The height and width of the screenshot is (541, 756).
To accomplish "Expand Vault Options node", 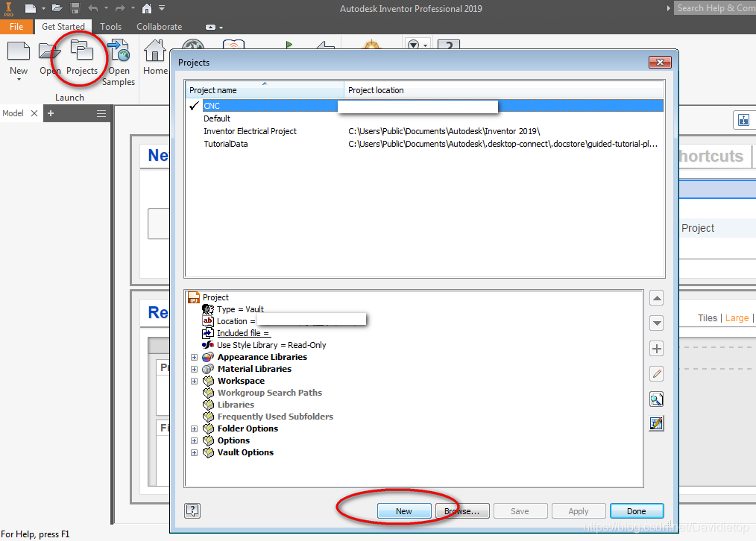I will [195, 453].
